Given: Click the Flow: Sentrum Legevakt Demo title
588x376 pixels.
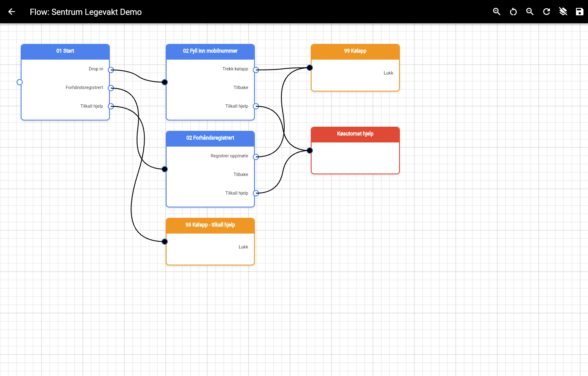Looking at the screenshot, I should 86,12.
